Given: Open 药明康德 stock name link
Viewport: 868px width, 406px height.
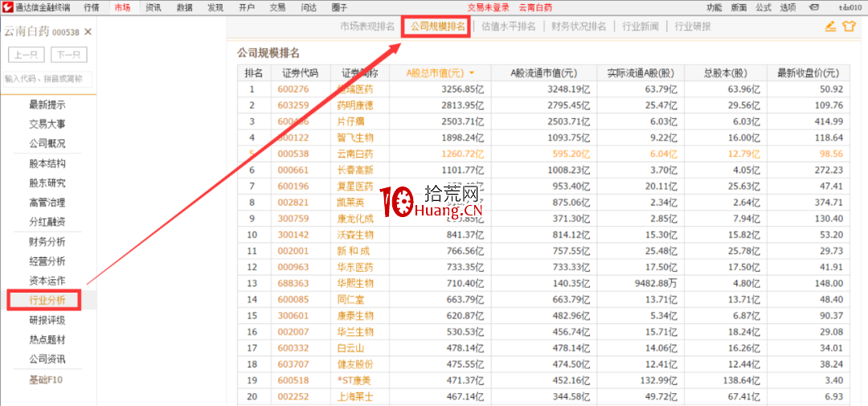Looking at the screenshot, I should 355,105.
